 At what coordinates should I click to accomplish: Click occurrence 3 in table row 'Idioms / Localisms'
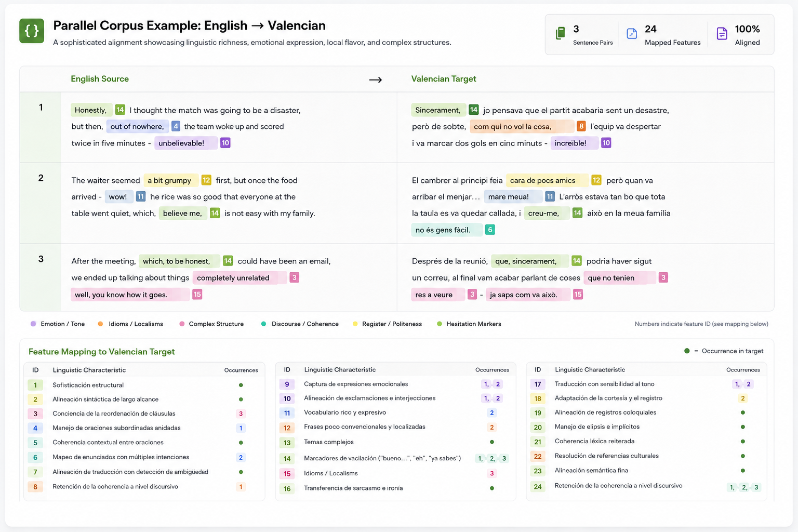[x=492, y=473]
